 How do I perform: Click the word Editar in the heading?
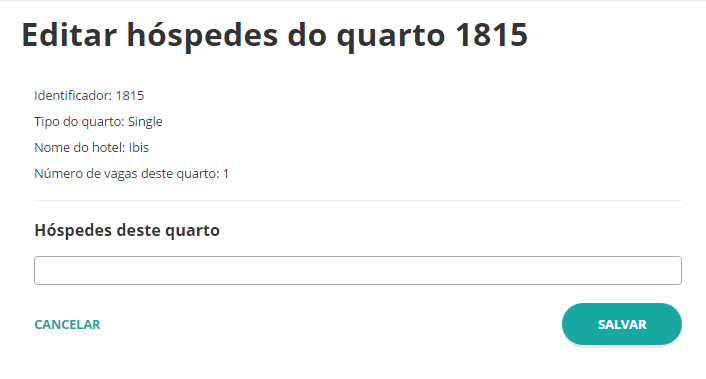(69, 35)
